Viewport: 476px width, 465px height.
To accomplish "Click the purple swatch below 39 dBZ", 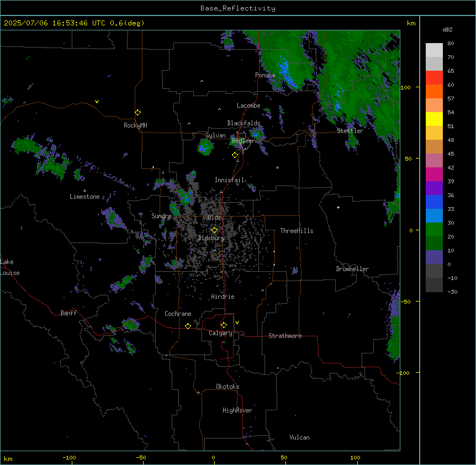I will tap(434, 188).
